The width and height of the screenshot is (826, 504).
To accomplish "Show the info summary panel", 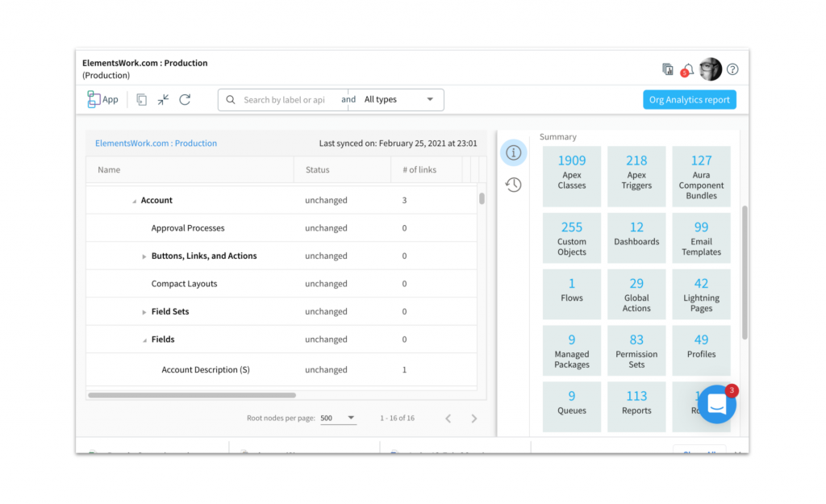I will (x=513, y=152).
